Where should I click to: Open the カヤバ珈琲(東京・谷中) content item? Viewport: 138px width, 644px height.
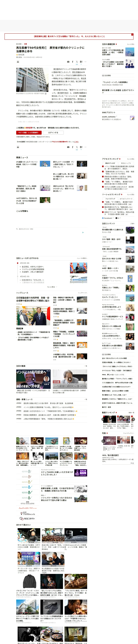118,240
